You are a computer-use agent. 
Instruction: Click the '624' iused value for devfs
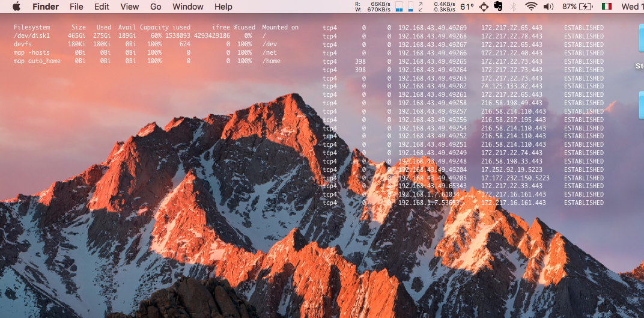click(x=185, y=44)
